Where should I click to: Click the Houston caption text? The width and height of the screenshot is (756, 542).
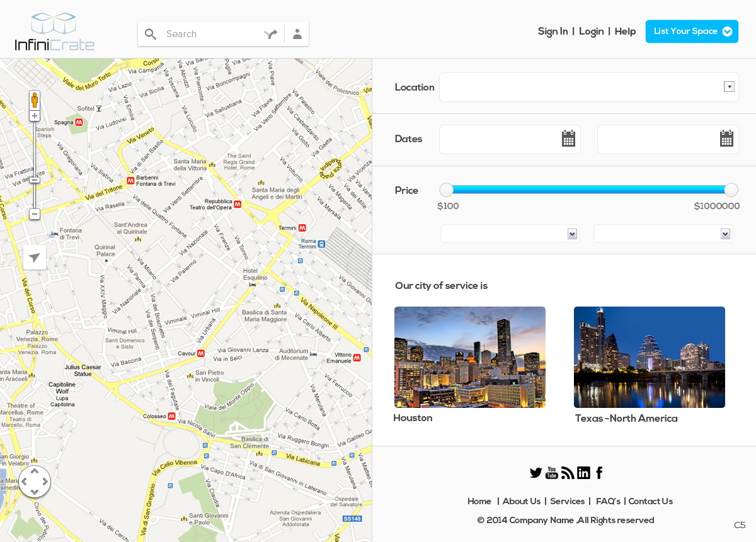413,418
